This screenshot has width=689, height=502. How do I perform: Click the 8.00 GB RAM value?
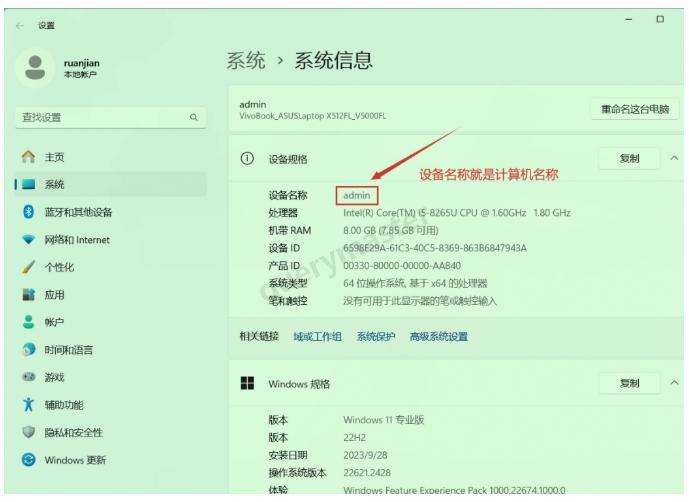(391, 230)
